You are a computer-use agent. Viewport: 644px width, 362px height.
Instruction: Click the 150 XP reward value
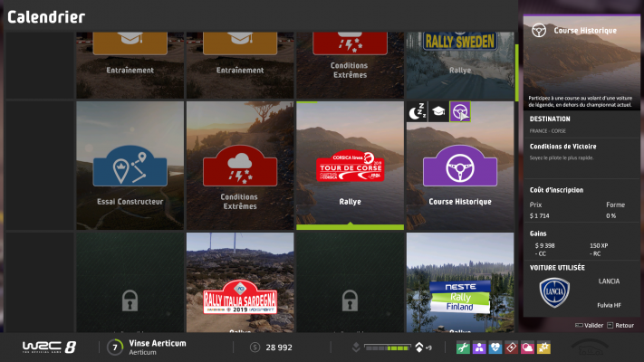pyautogui.click(x=599, y=246)
